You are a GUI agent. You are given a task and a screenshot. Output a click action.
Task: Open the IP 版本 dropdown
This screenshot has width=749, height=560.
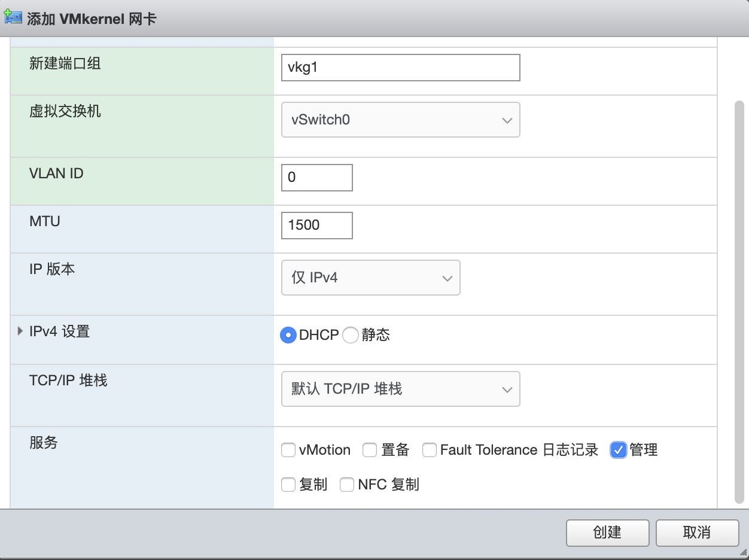(x=370, y=278)
